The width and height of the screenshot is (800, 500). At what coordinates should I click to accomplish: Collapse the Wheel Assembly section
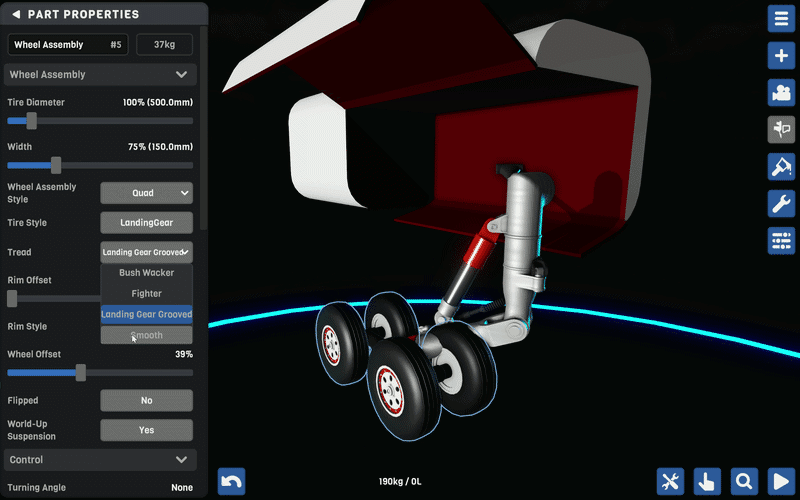tap(100, 74)
